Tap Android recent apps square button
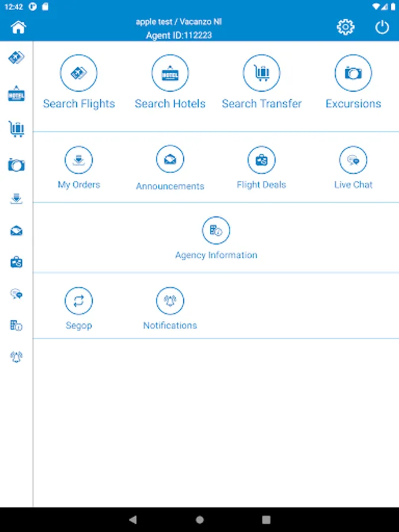399x532 pixels. 267,520
